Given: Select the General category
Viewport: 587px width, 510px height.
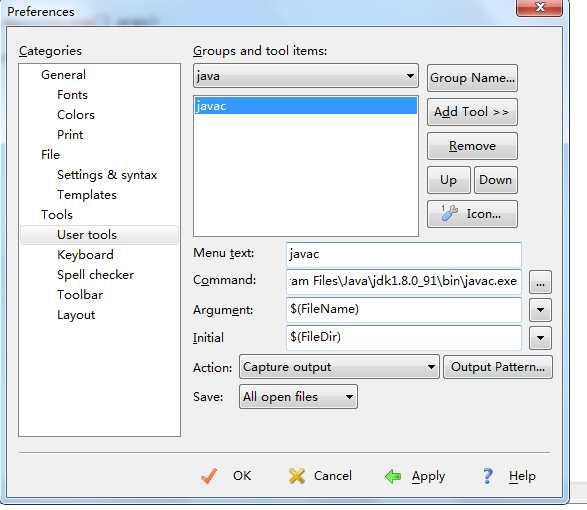Looking at the screenshot, I should 63,75.
